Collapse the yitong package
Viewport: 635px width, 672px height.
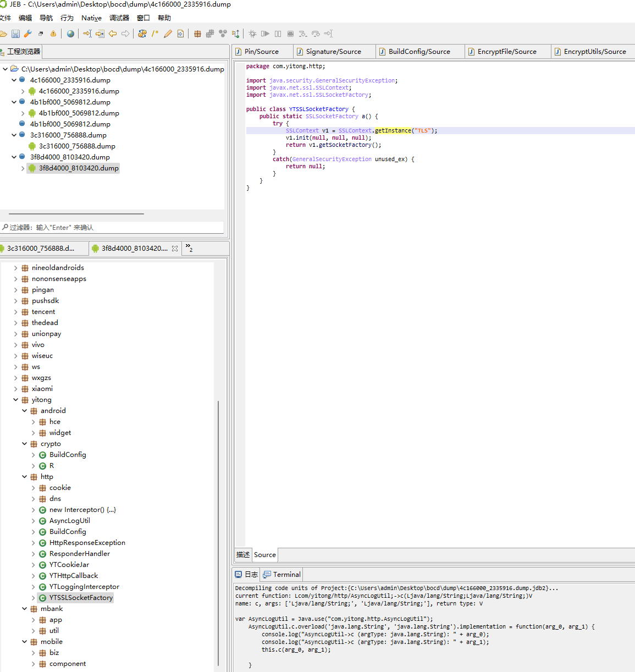pos(15,400)
